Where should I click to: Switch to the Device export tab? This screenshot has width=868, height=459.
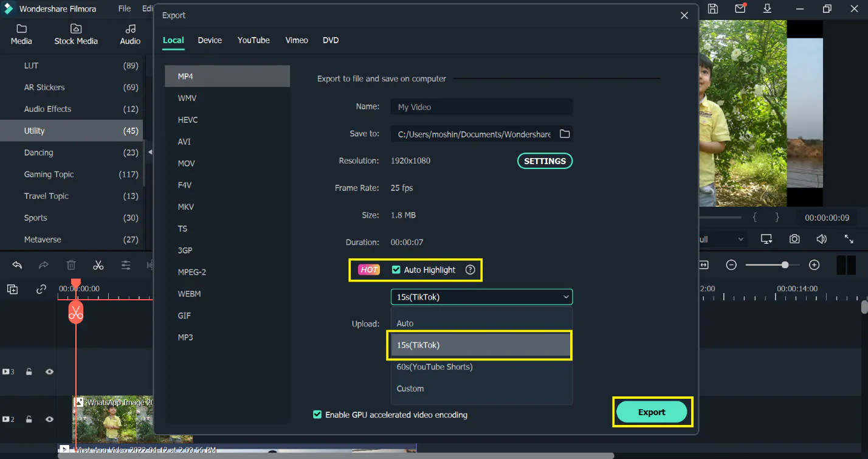coord(210,40)
